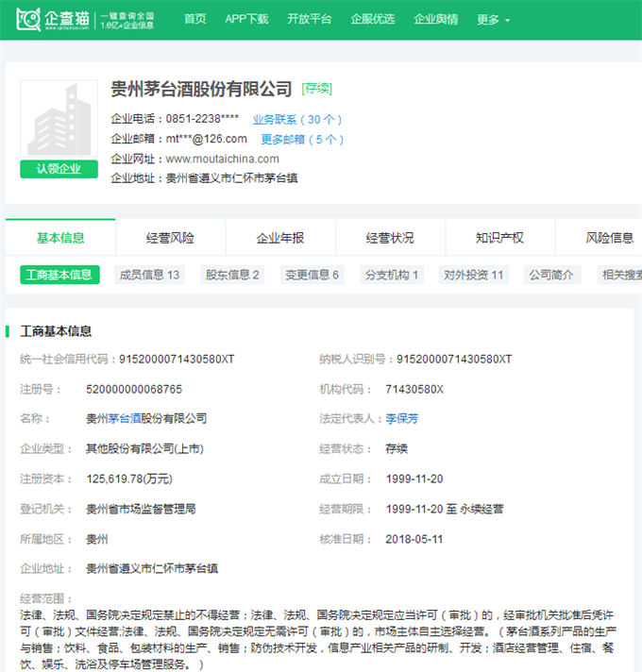Open the partially visible 相关搜索 sub-tab
This screenshot has width=642, height=672.
click(619, 275)
